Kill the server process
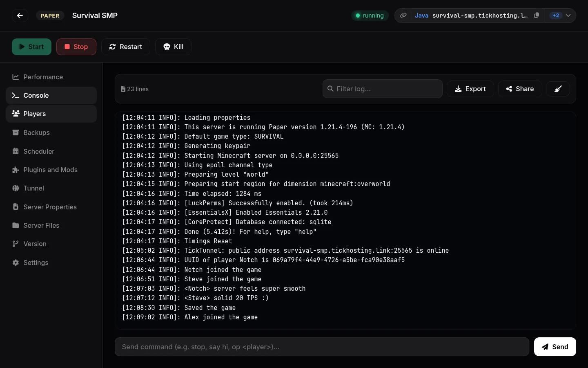The image size is (588, 368). point(173,47)
